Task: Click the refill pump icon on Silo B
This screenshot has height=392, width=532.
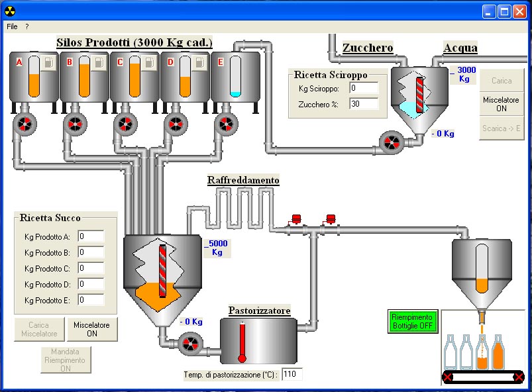Action: pos(99,62)
